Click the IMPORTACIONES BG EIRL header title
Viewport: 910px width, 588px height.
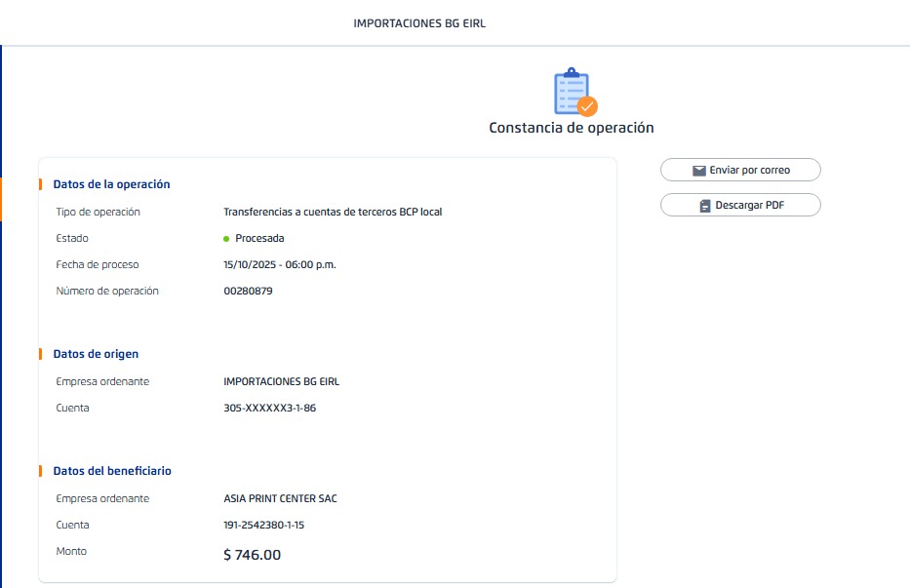point(419,23)
